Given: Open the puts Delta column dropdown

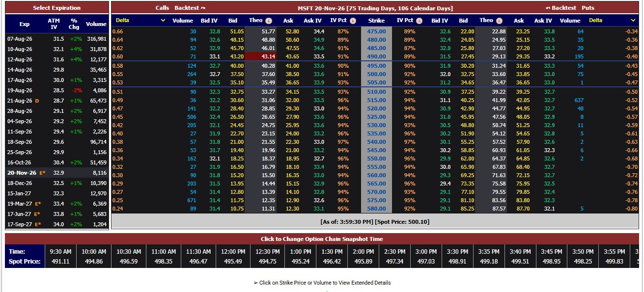Looking at the screenshot, I should tap(613, 21).
